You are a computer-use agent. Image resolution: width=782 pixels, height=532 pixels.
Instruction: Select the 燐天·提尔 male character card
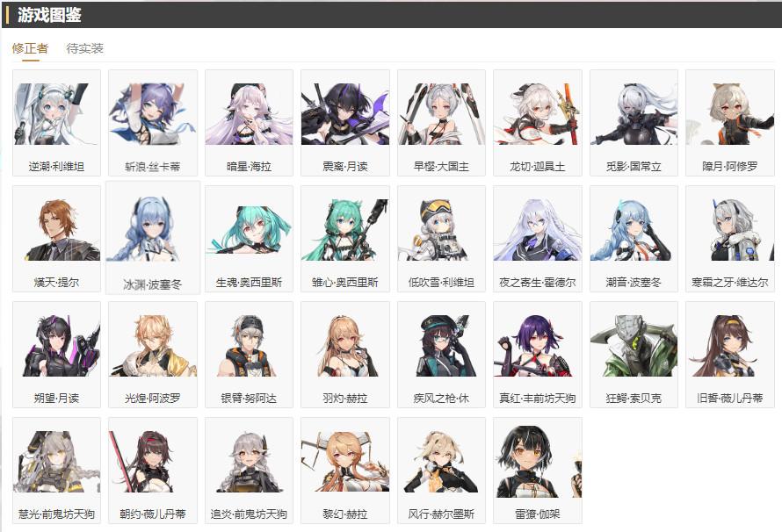pyautogui.click(x=56, y=239)
